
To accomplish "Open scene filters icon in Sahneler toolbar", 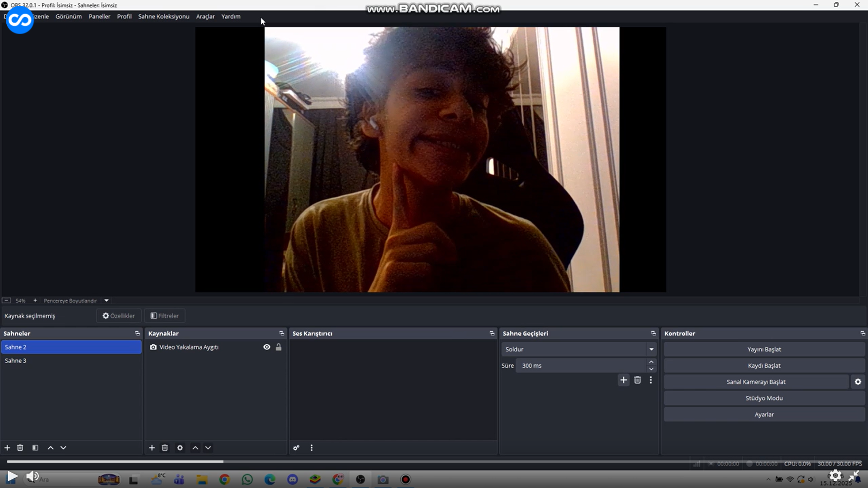I will [x=35, y=448].
